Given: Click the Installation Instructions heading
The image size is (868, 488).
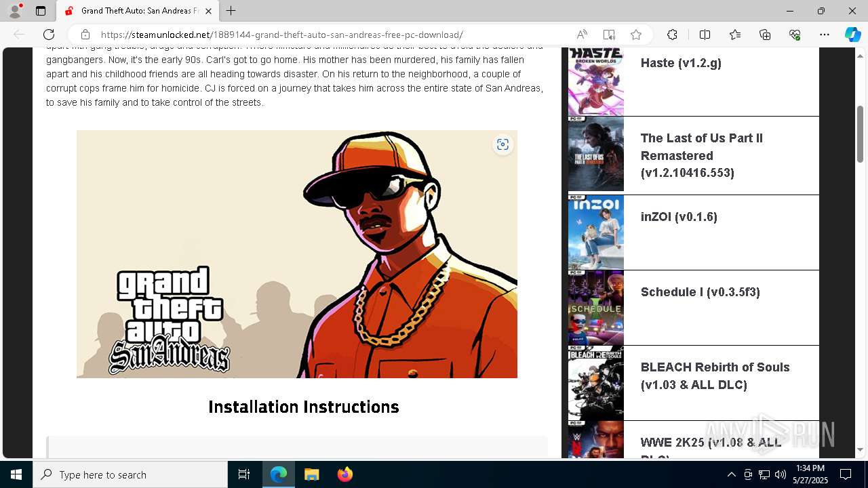Looking at the screenshot, I should pos(303,407).
